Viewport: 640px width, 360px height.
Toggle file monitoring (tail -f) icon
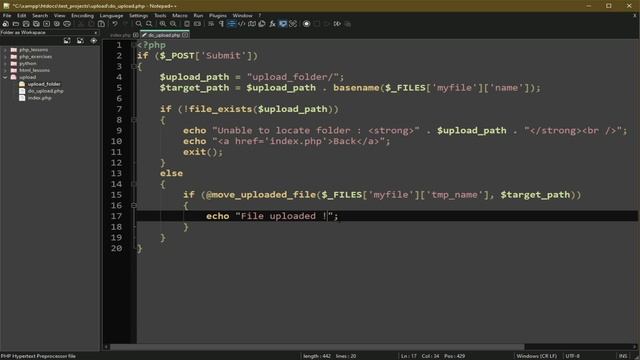pos(293,24)
